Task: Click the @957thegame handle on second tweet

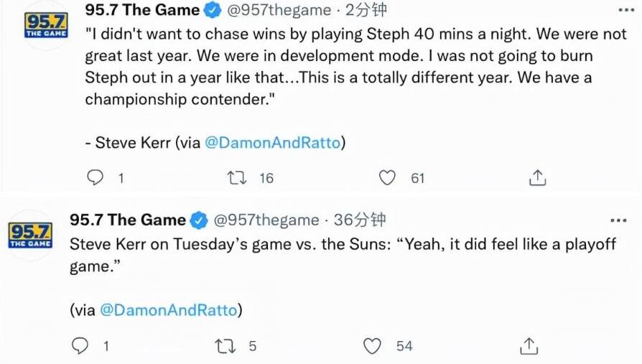Action: pos(266,220)
